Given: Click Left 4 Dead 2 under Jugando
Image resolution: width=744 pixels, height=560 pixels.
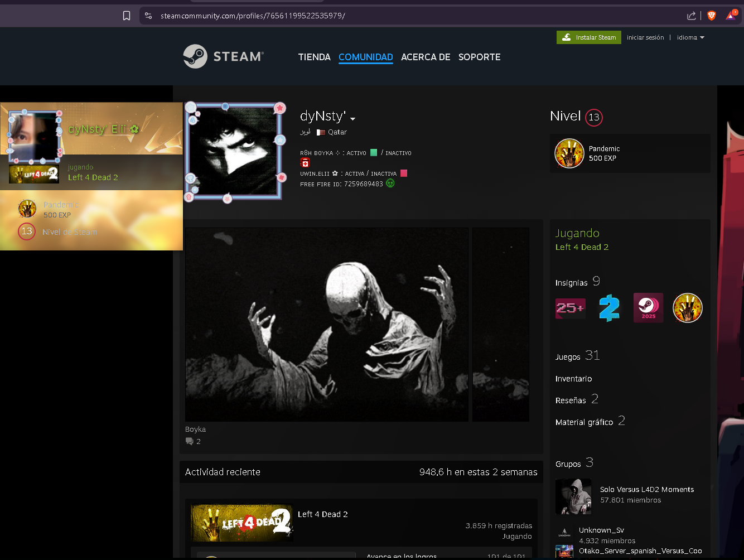Looking at the screenshot, I should (582, 247).
